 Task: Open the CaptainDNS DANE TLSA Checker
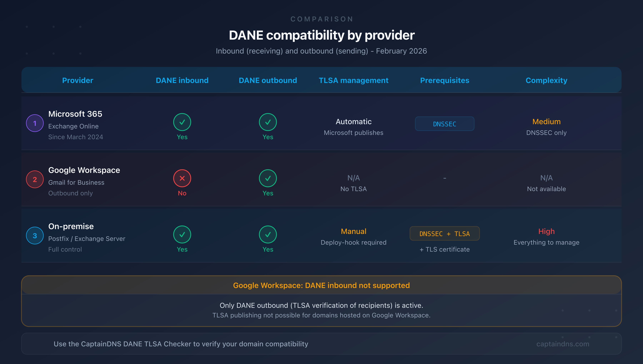(x=181, y=344)
